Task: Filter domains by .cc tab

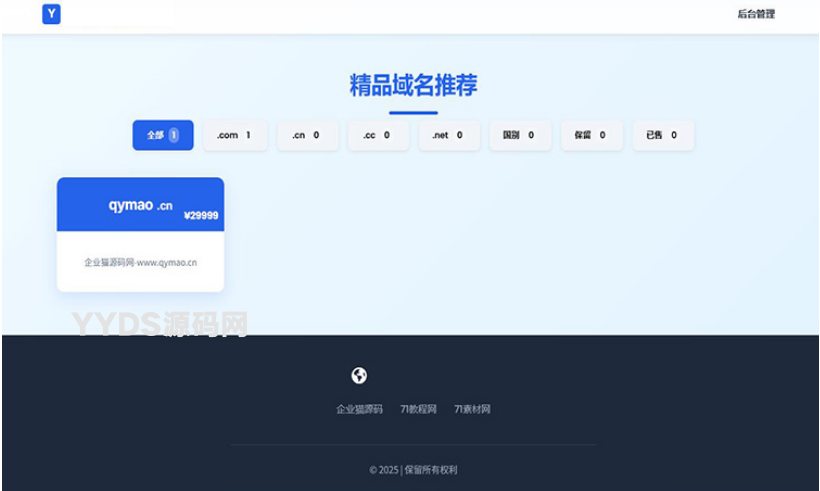Action: click(378, 135)
